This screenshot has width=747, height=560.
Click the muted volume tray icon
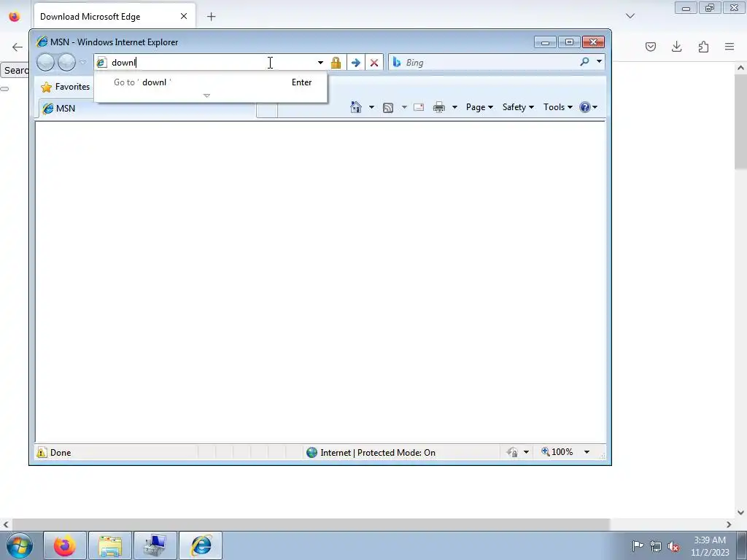673,546
